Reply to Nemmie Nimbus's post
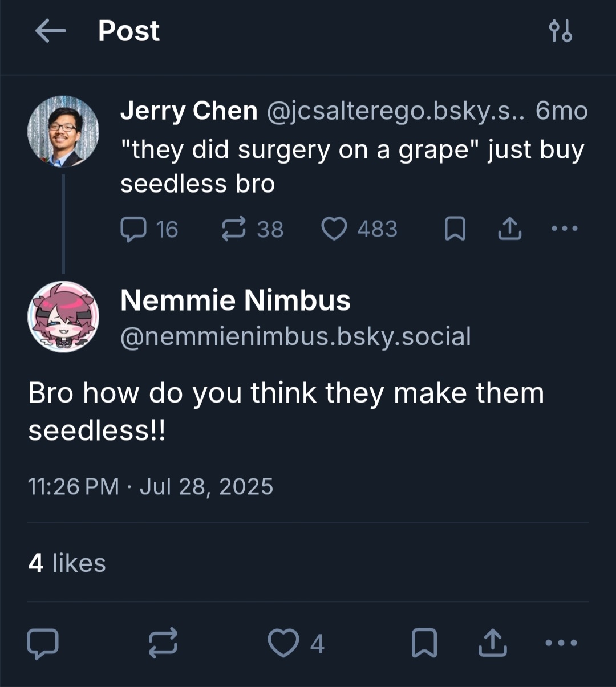The image size is (616, 687). (43, 643)
